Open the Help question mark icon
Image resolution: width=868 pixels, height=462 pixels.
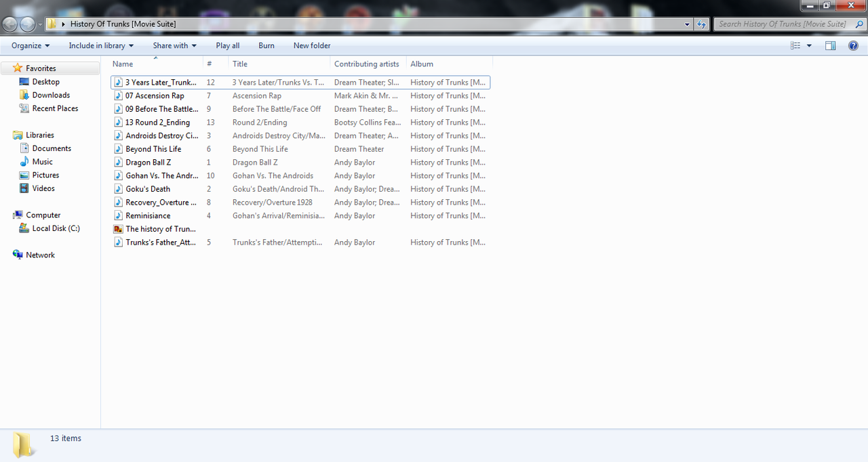(854, 45)
